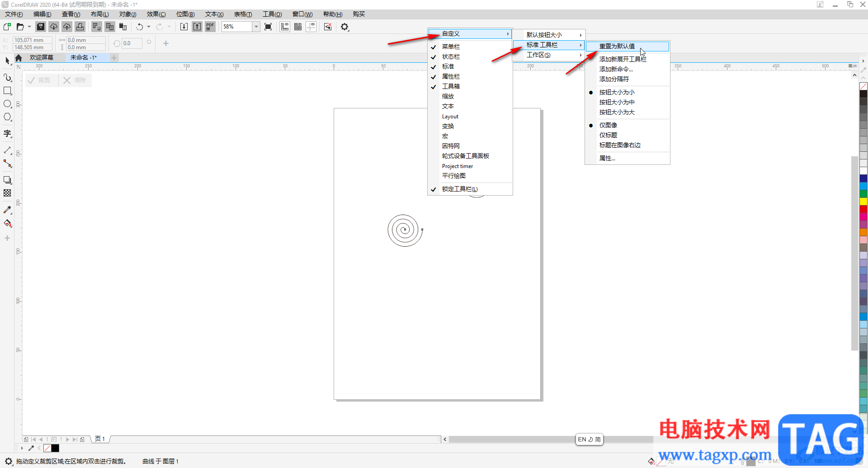Screen dimensions: 868x468
Task: Open the zoom level 58% dropdown
Action: pos(256,27)
